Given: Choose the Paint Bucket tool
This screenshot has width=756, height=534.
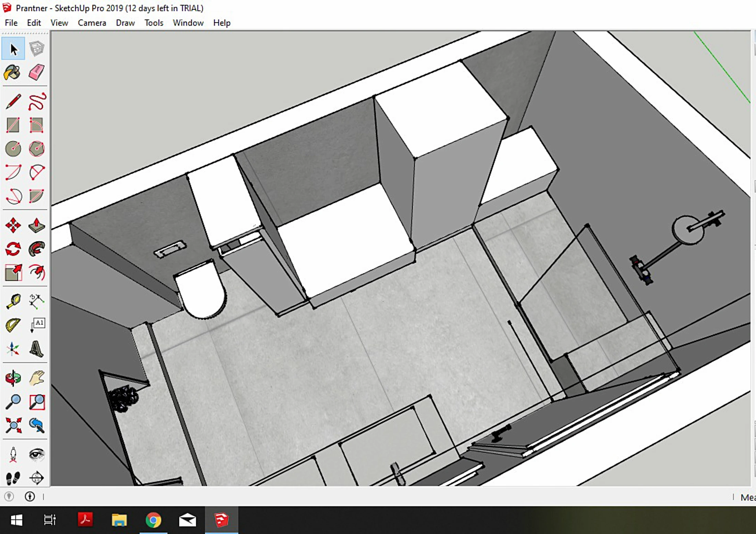Looking at the screenshot, I should pos(13,72).
